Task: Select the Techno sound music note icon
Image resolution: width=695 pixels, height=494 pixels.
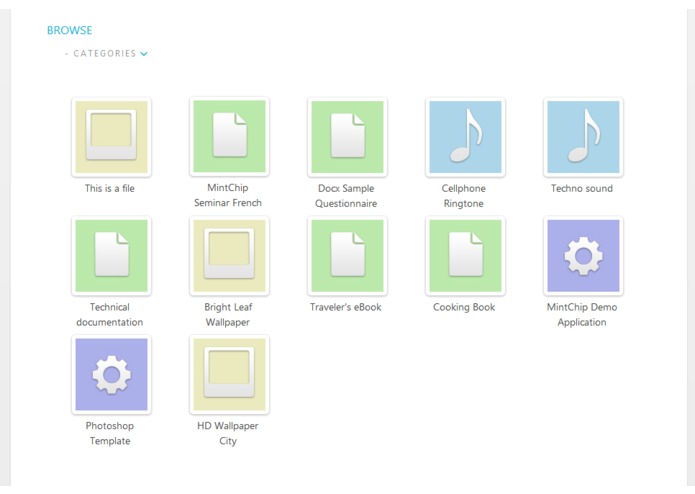Action: (x=583, y=137)
